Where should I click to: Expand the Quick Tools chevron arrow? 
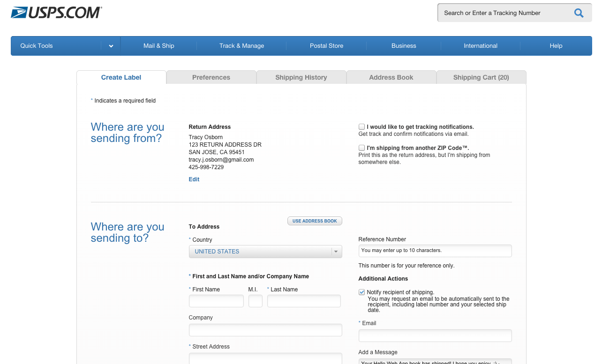click(x=111, y=46)
